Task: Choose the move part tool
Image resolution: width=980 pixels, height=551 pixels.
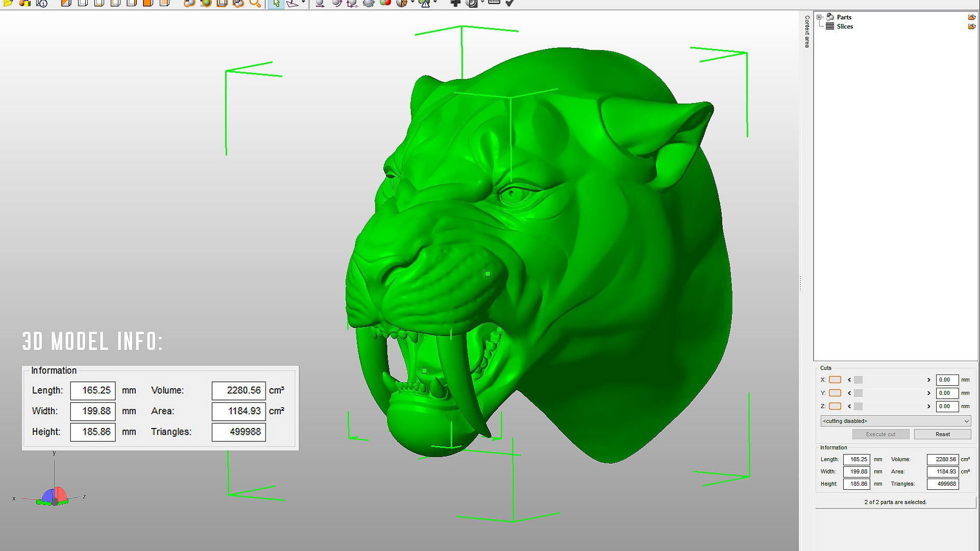Action: pos(320,3)
